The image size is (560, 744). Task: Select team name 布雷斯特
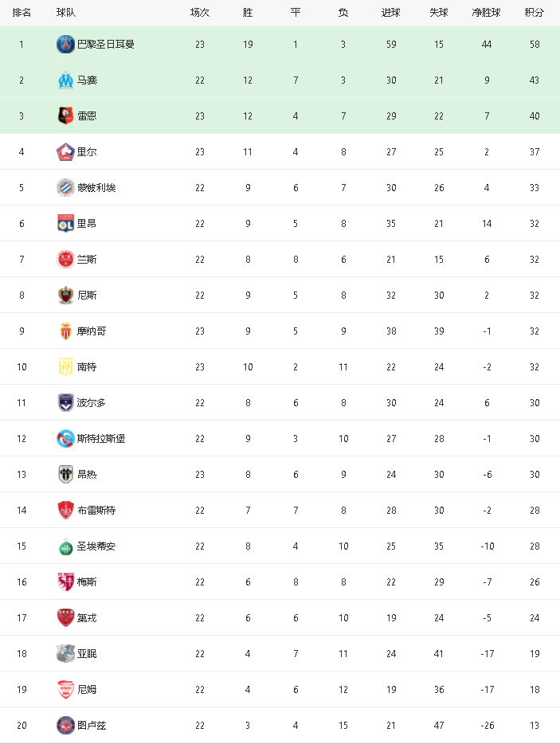point(96,511)
